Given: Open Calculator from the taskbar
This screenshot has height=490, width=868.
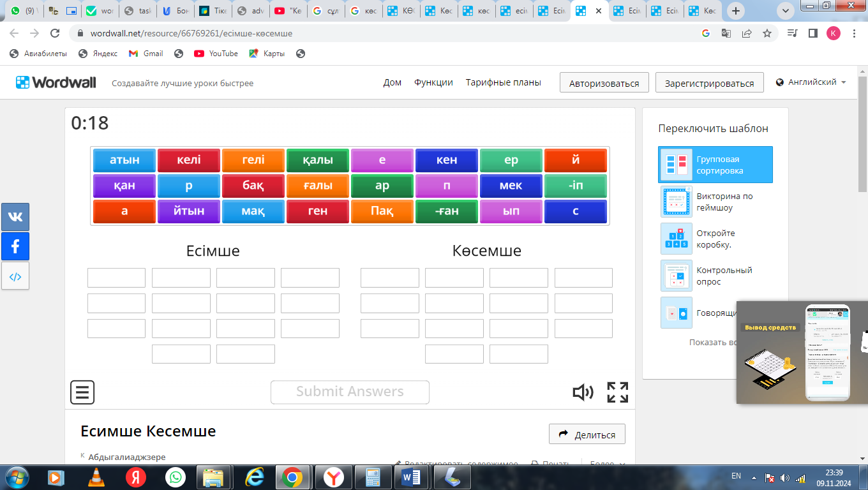Looking at the screenshot, I should 372,477.
